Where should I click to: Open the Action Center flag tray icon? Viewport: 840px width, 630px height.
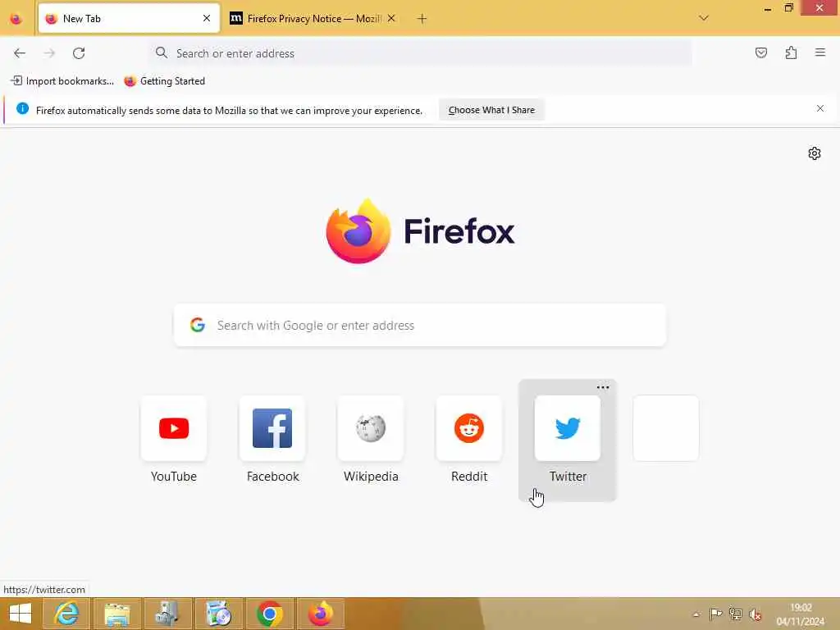(x=715, y=614)
